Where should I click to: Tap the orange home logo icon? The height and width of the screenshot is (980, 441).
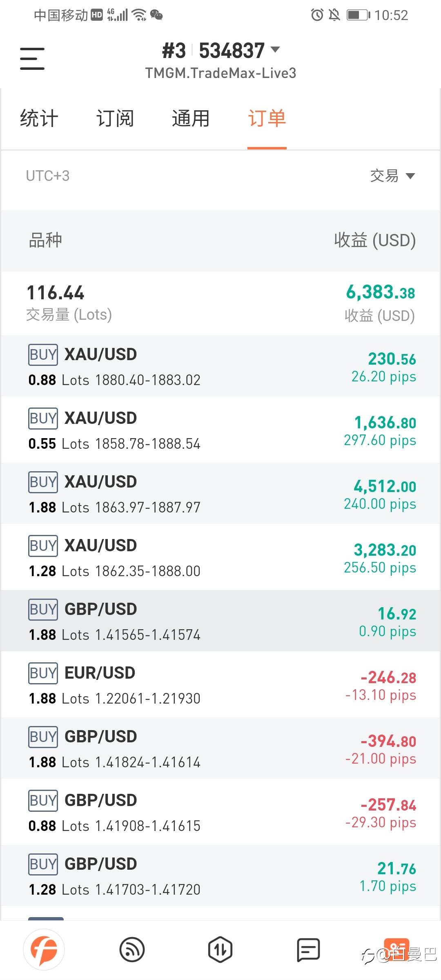(44, 950)
